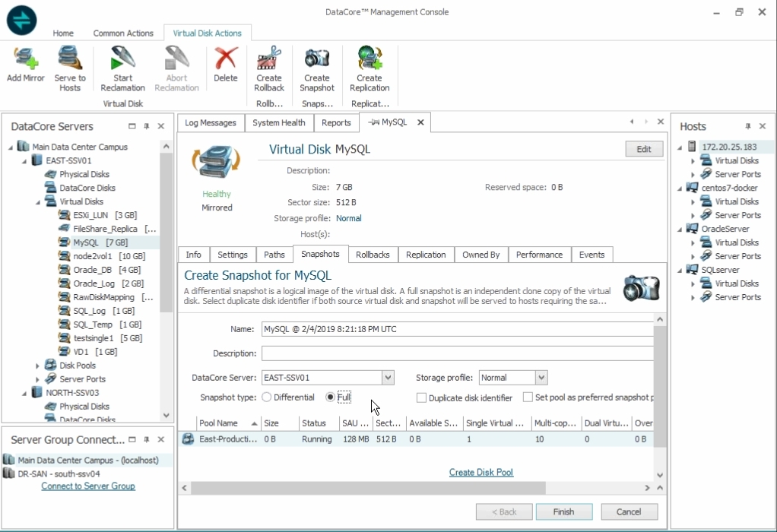
Task: Click the Normal storage profile link
Action: 349,218
